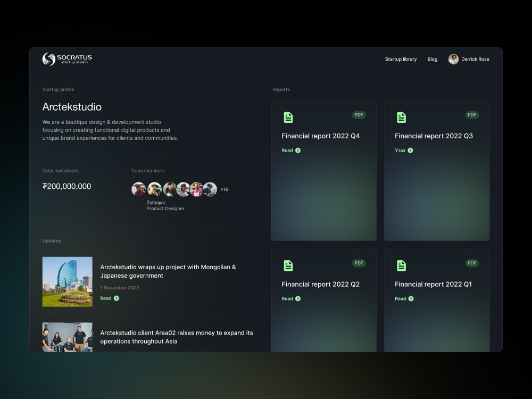Open the Derrick Rose account name
Screen dimensions: 532x399
[x=475, y=59]
